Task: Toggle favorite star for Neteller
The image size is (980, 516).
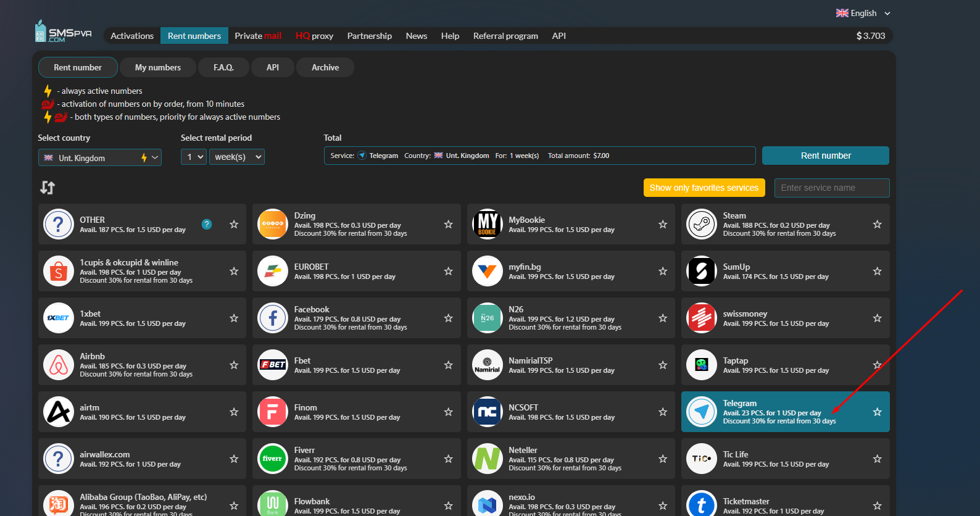Action: (663, 459)
